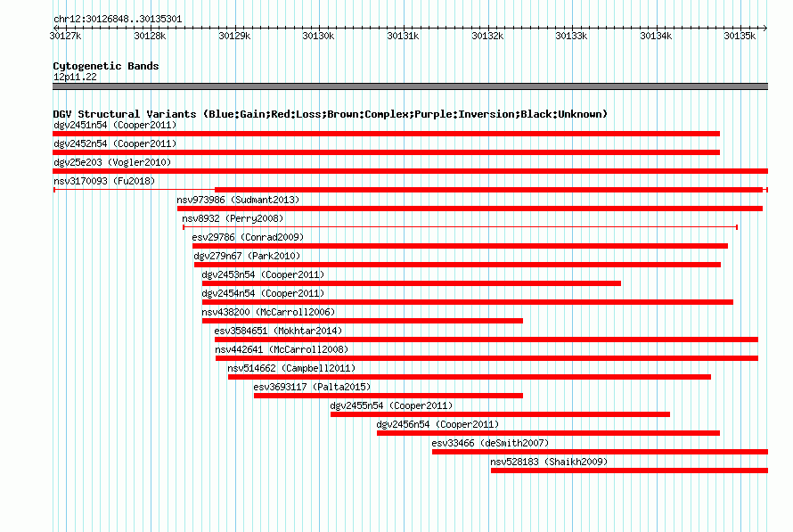This screenshot has height=532, width=793.
Task: Click the gray 12p11.22 cytogenetic band bar
Action: click(x=410, y=86)
